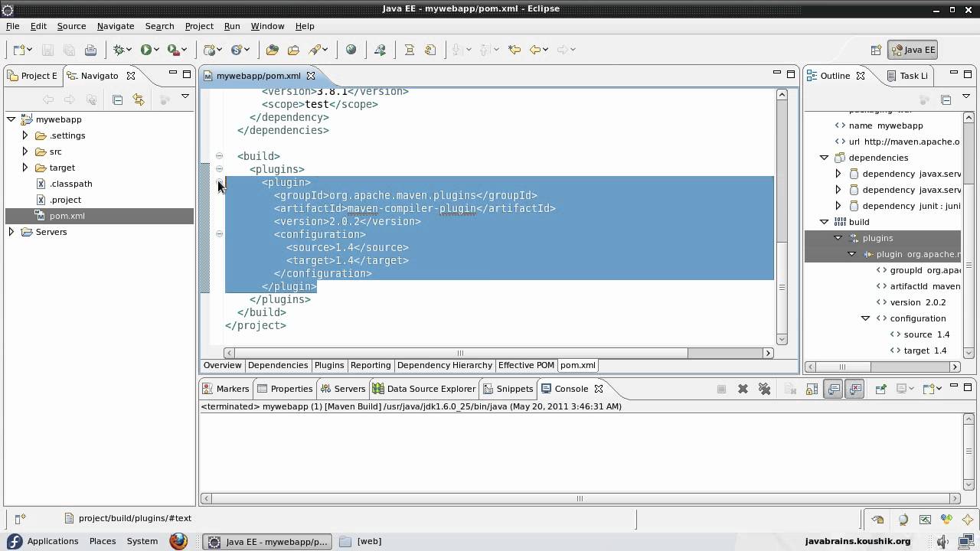This screenshot has width=980, height=551.
Task: Expand the .settings folder
Action: tap(24, 135)
